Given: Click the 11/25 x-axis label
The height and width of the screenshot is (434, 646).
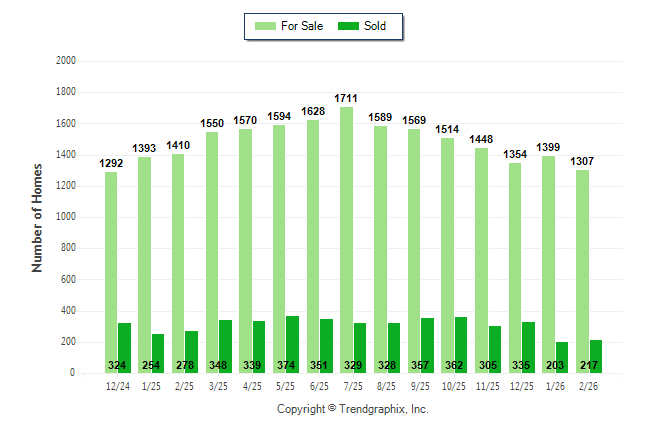Looking at the screenshot, I should (x=487, y=384).
